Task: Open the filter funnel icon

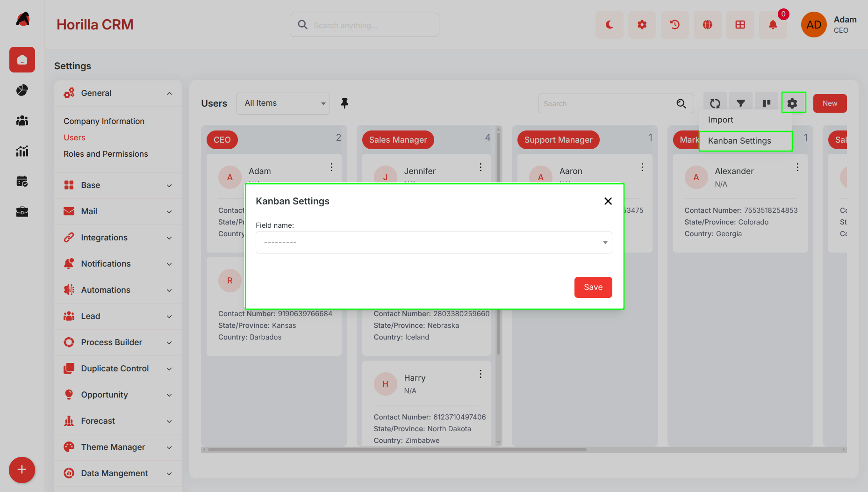Action: tap(741, 103)
